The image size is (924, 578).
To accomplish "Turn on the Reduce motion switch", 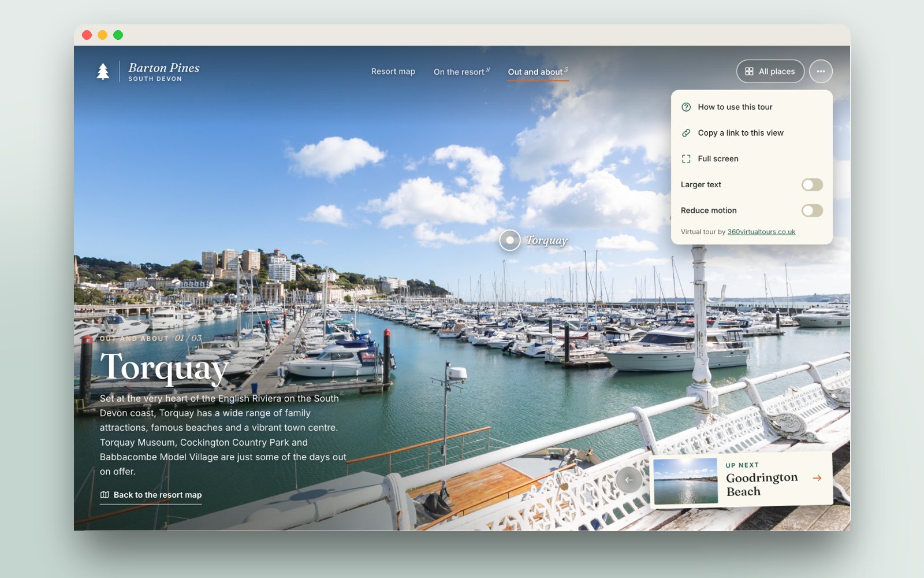I will 812,210.
